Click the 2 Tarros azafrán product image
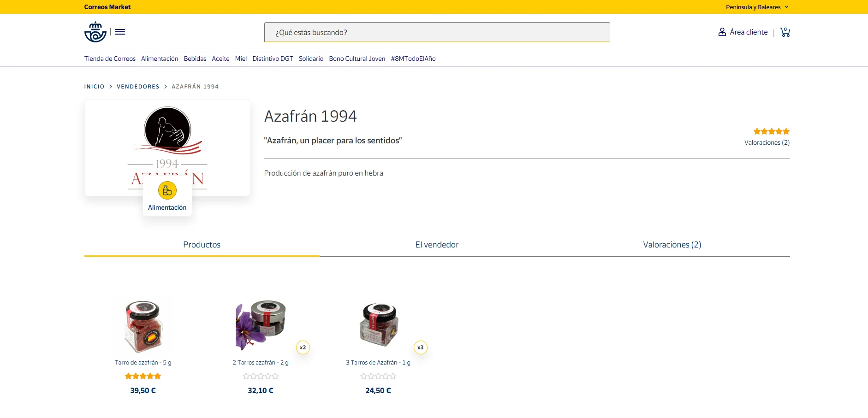 pos(261,325)
